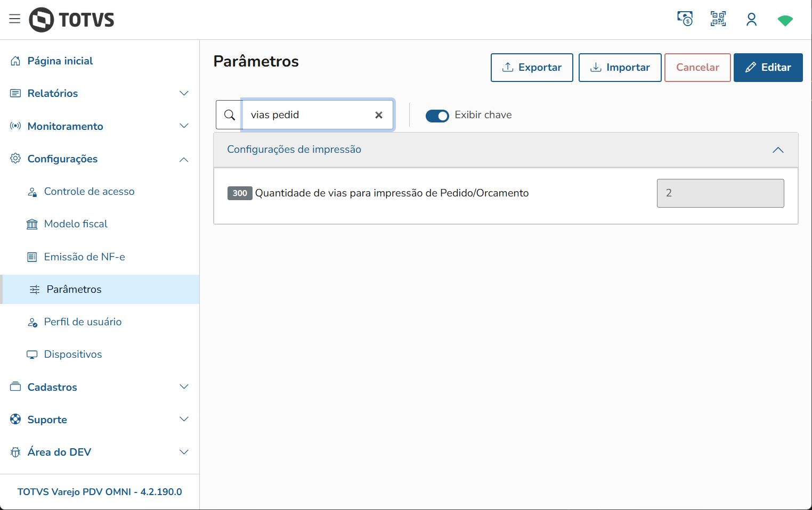The image size is (812, 510).
Task: Click the 'Exibir chave' label text
Action: coord(483,115)
